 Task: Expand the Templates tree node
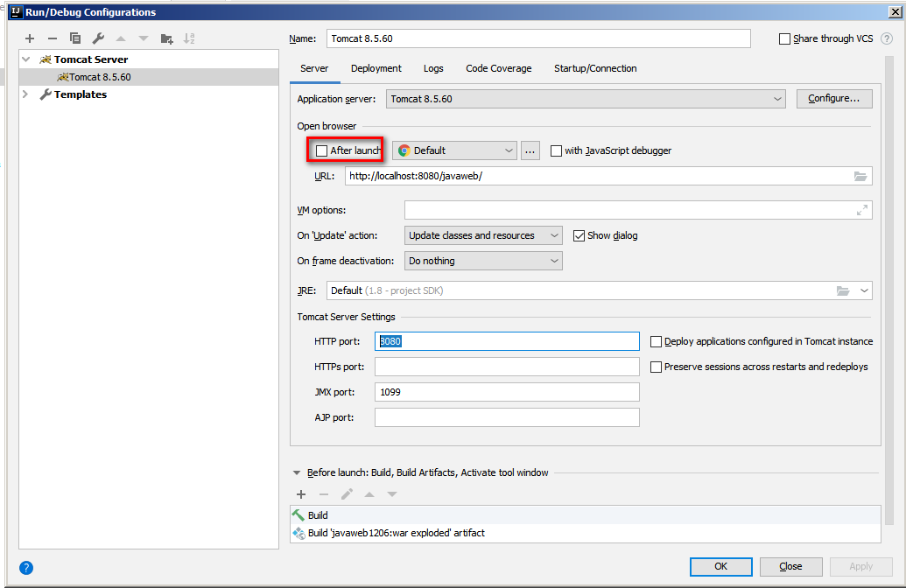click(x=25, y=94)
